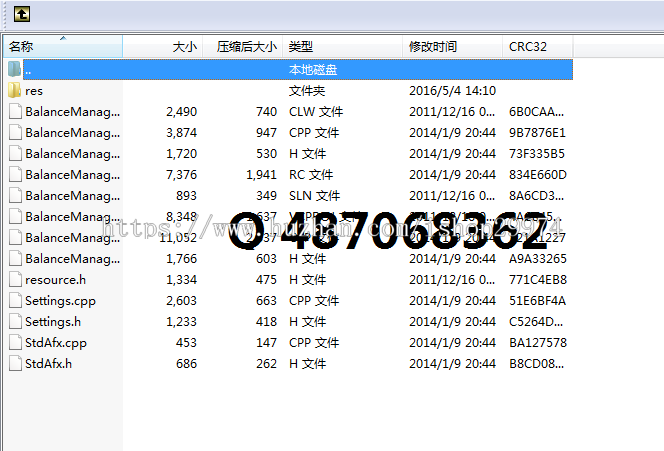Click the 'SLN 文件' type cell
This screenshot has height=451, width=664.
[314, 196]
